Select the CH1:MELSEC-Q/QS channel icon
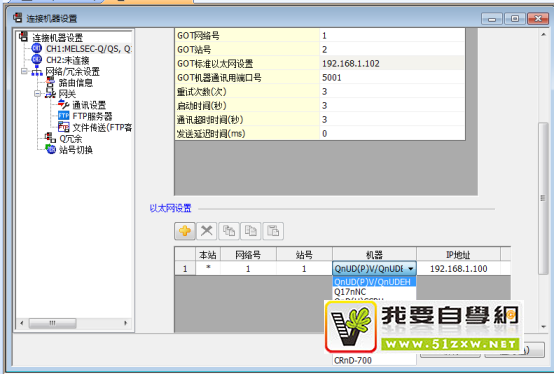This screenshot has width=554, height=374. pyautogui.click(x=36, y=48)
